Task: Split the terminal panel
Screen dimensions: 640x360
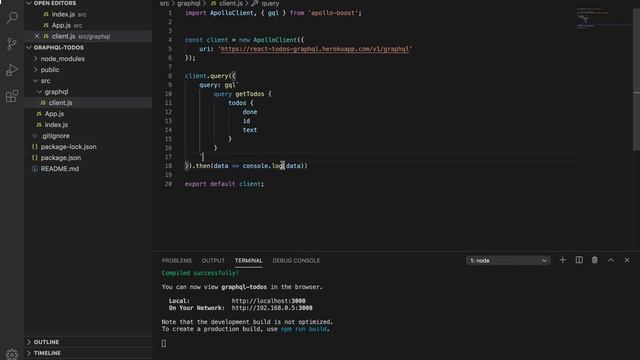Action: (x=579, y=260)
